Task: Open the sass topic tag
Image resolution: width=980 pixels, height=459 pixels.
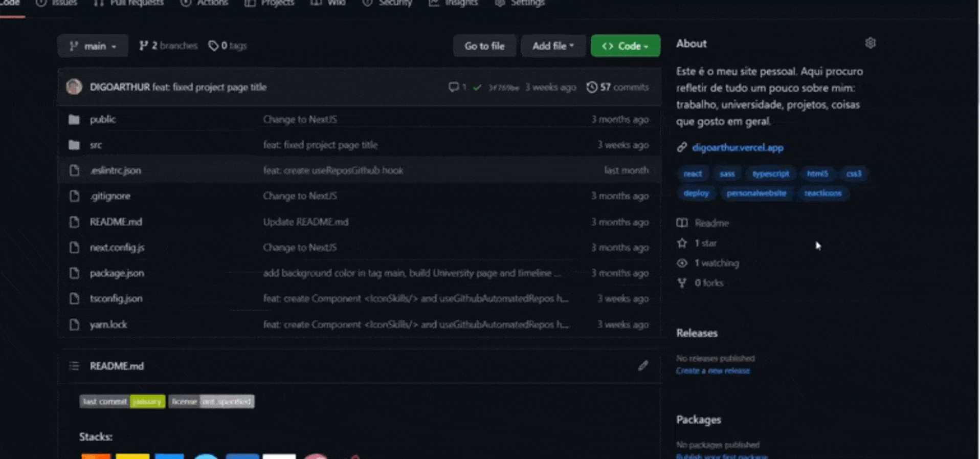Action: tap(727, 173)
